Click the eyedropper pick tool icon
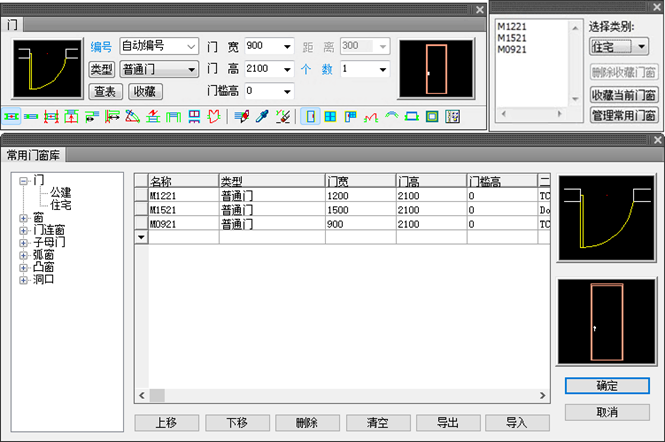Viewport: 665px width, 442px height. [x=262, y=116]
